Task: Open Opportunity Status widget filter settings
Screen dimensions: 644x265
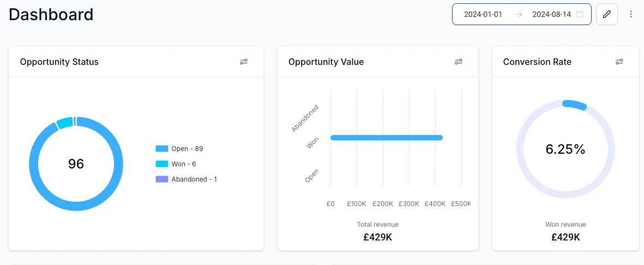Action: [244, 62]
